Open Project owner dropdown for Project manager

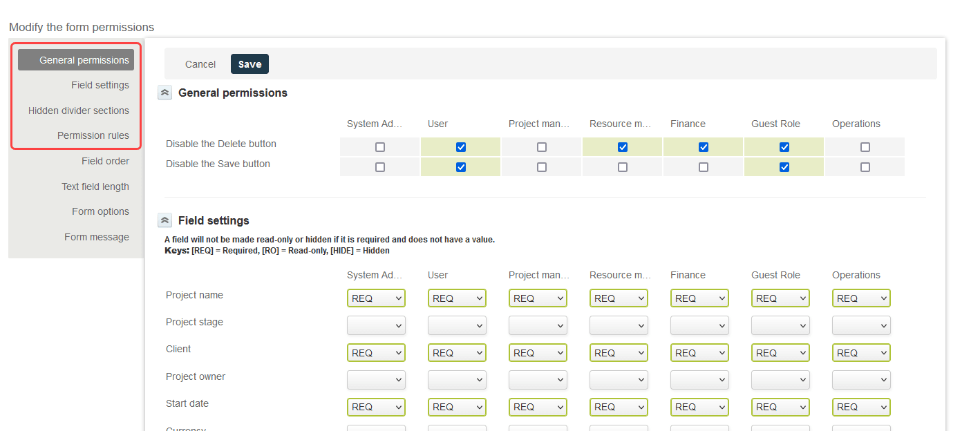(x=538, y=380)
